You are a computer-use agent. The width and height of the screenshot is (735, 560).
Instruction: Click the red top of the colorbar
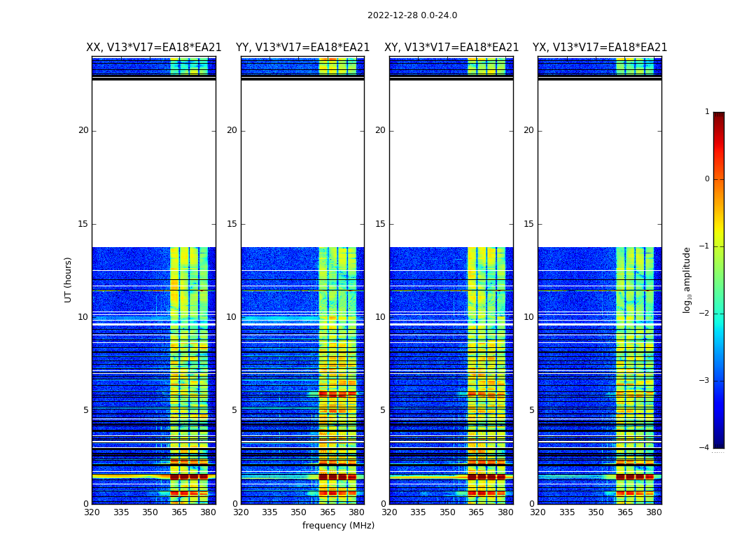pyautogui.click(x=718, y=122)
